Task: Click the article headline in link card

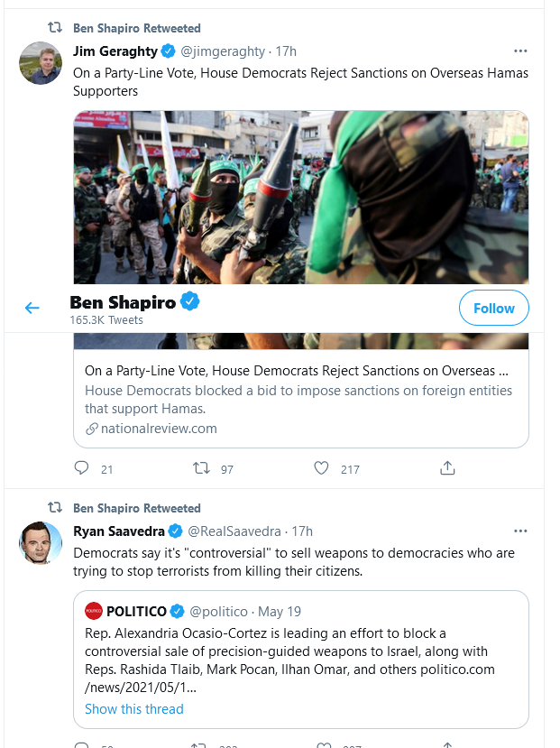Action: coord(296,371)
